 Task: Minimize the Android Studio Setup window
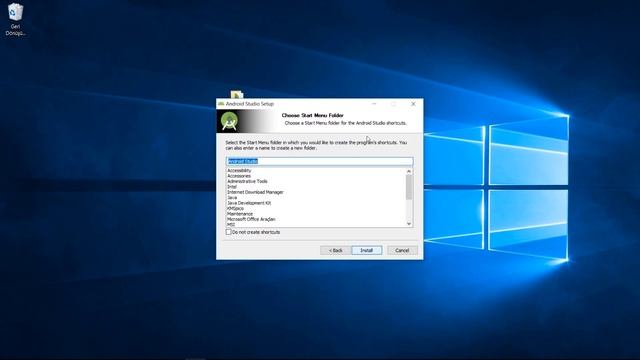[374, 104]
